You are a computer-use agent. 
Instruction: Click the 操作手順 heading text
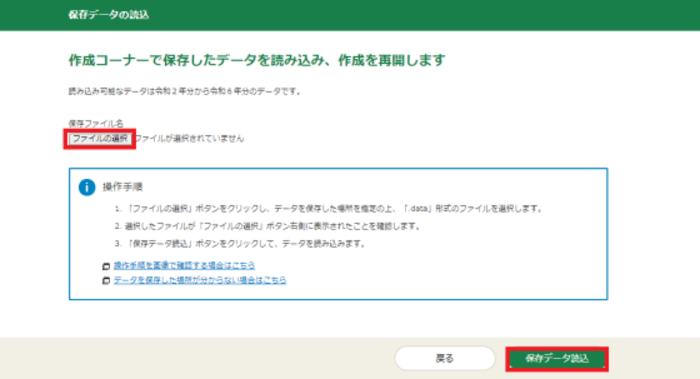[x=122, y=187]
